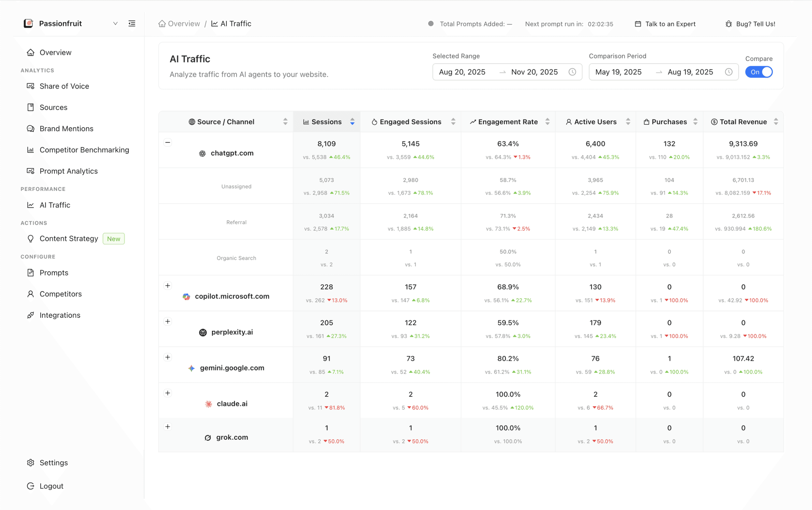Screen dimensions: 812x510
Task: Click the Settings gear icon
Action: 31,463
